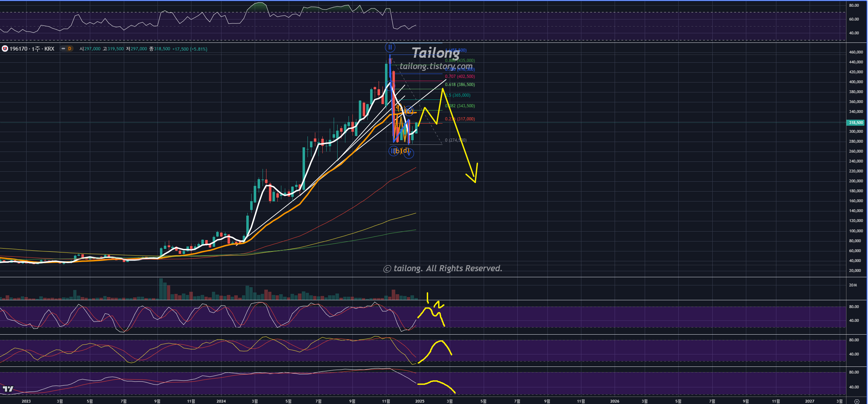Click the 460,000 price scale label

click(856, 52)
